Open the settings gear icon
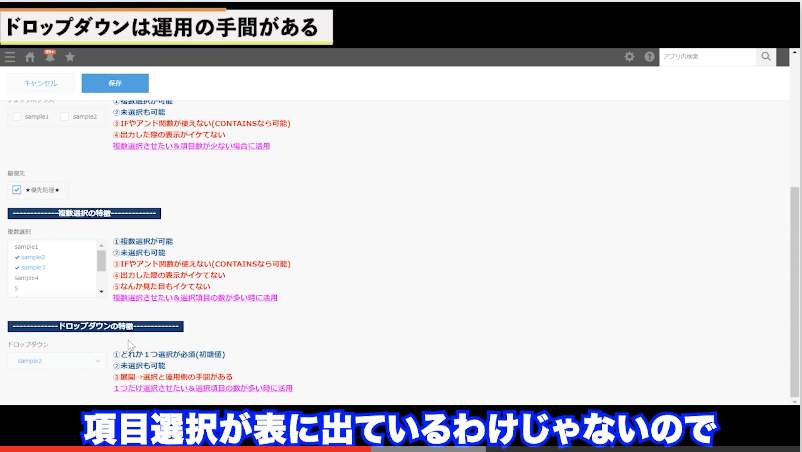The image size is (802, 452). click(x=629, y=57)
